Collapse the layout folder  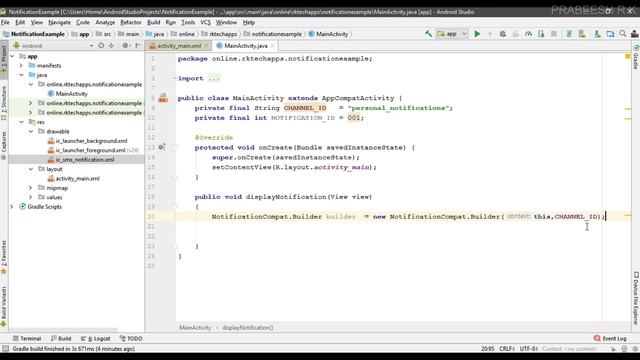click(x=31, y=169)
